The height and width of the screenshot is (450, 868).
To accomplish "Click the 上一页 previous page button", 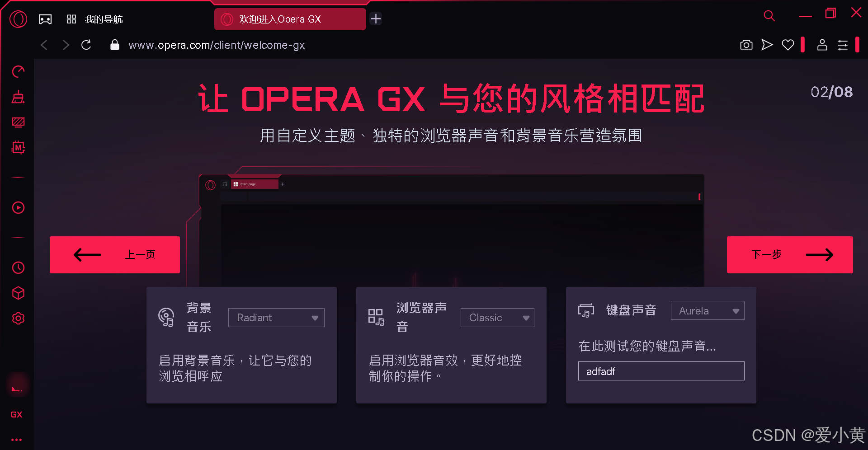I will (115, 255).
